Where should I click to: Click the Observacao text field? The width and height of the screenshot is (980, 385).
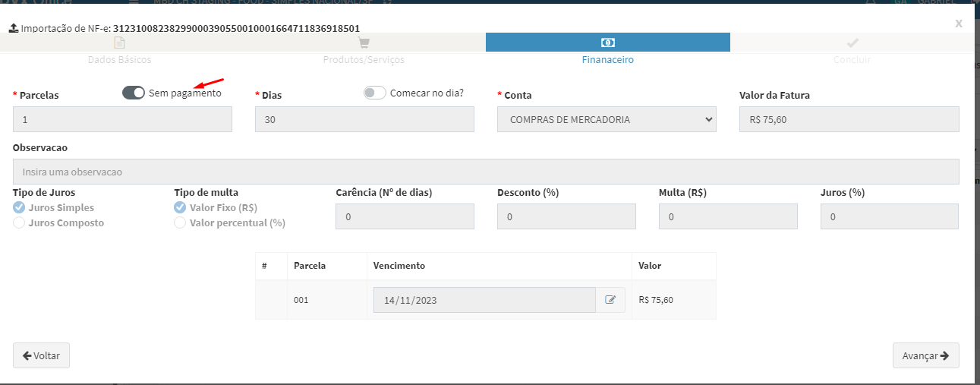pos(486,172)
